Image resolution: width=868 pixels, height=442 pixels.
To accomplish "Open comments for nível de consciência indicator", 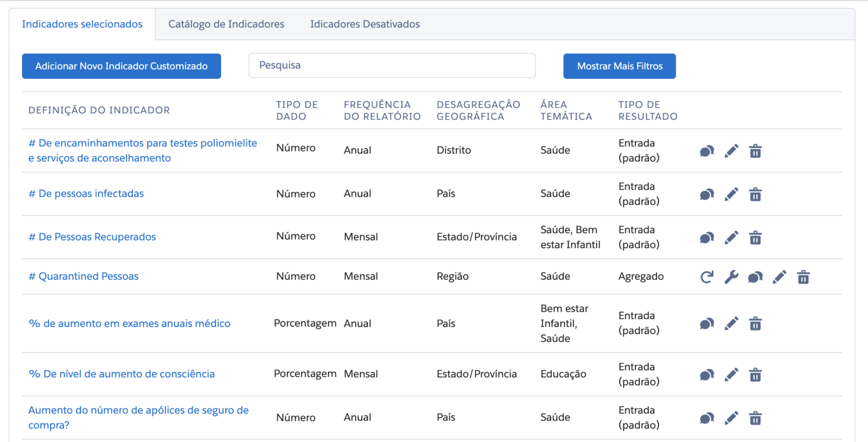I will coord(707,375).
